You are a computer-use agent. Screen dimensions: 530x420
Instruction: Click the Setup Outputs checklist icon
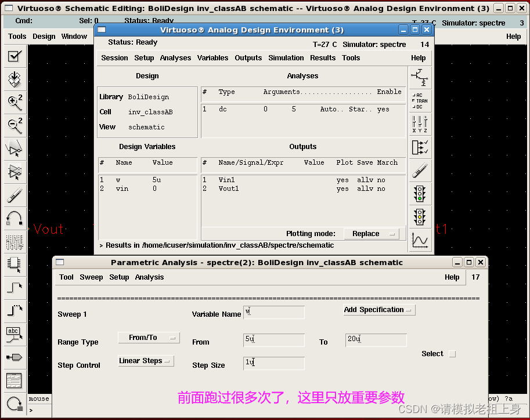click(x=420, y=147)
